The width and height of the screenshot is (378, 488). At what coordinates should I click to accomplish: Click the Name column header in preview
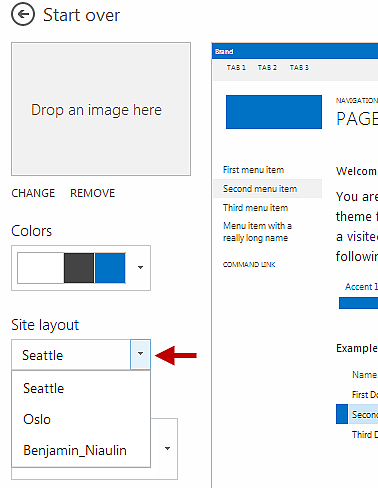coord(364,375)
